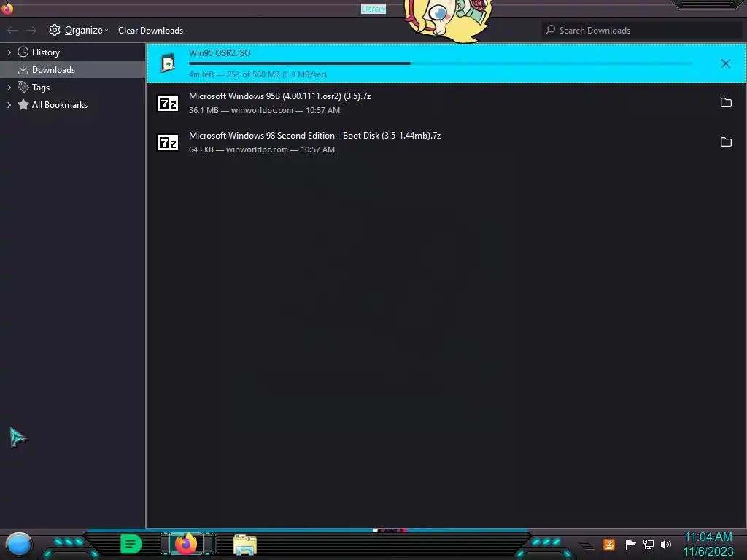Select Microsoft Windows 95B (4.00.1111.osr2) row

(x=446, y=103)
